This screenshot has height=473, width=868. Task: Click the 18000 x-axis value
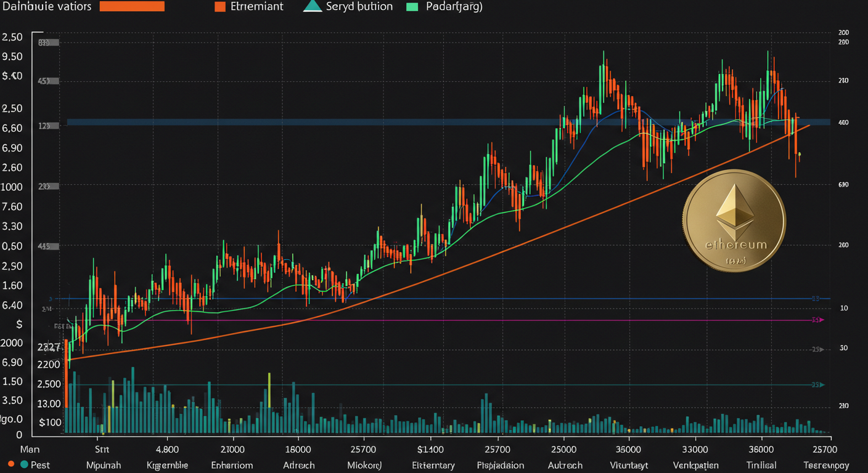(298, 449)
